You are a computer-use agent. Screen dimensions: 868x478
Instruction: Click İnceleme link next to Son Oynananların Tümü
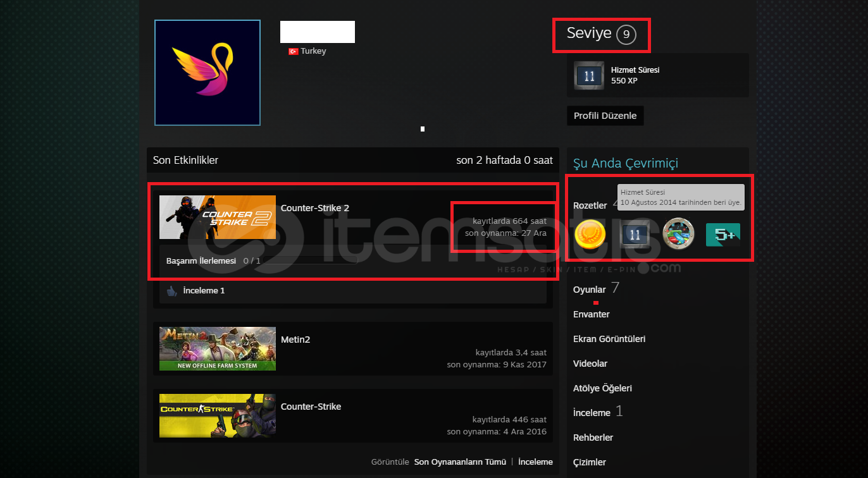tap(535, 462)
